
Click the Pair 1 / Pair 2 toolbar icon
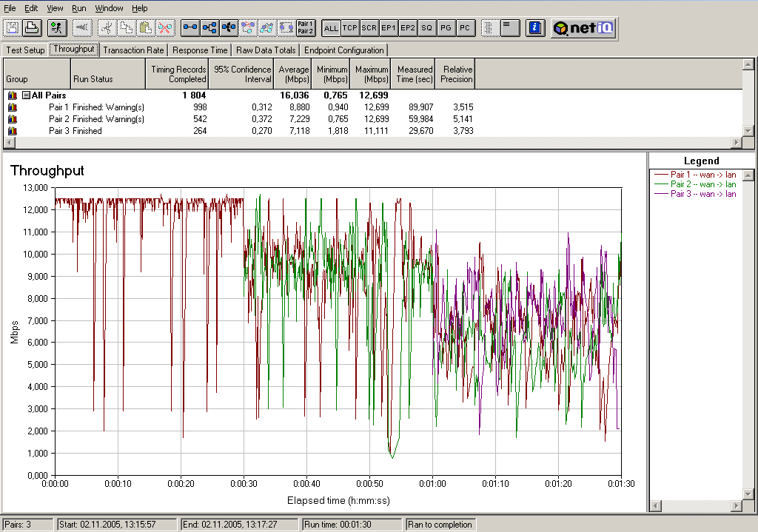tap(305, 28)
